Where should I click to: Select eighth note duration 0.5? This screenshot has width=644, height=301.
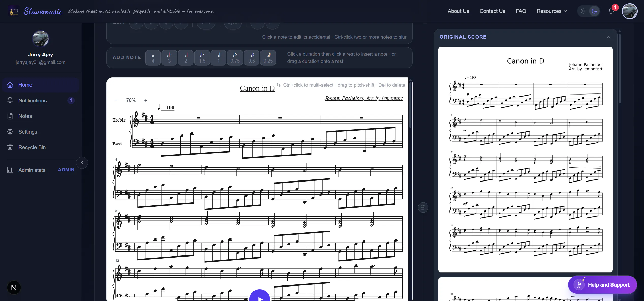[x=252, y=58]
